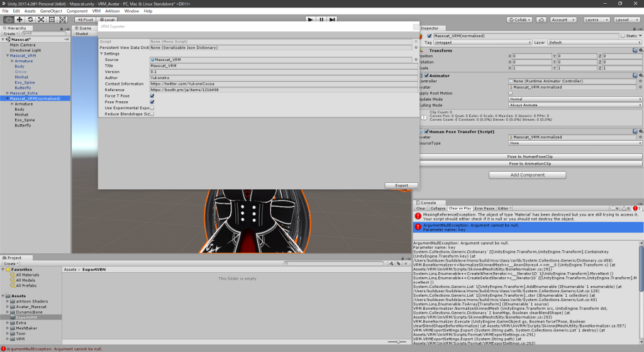Toggle console info messages filter
The height and width of the screenshot is (352, 644).
point(615,209)
